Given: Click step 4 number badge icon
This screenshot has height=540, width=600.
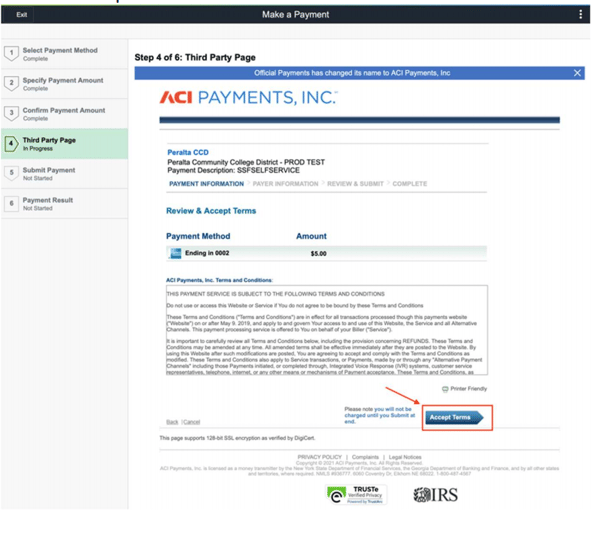Looking at the screenshot, I should pos(11,144).
